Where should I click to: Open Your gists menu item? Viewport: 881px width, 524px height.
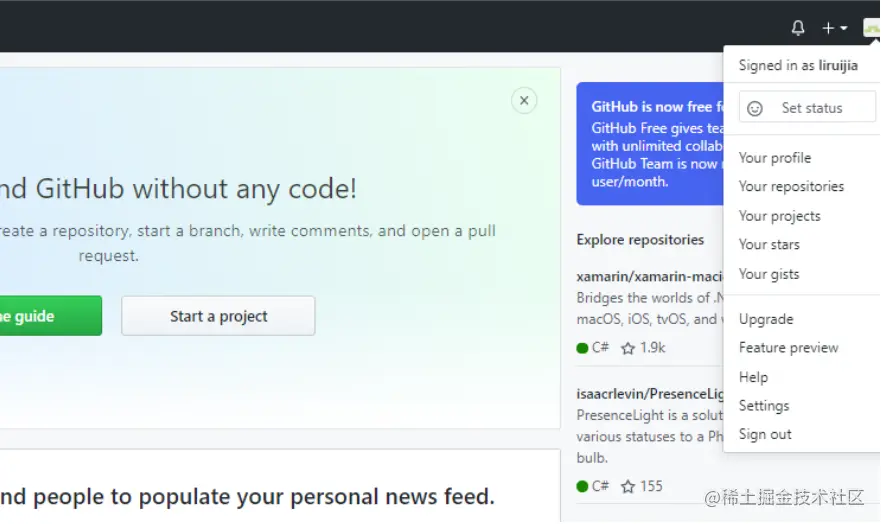[x=769, y=274]
